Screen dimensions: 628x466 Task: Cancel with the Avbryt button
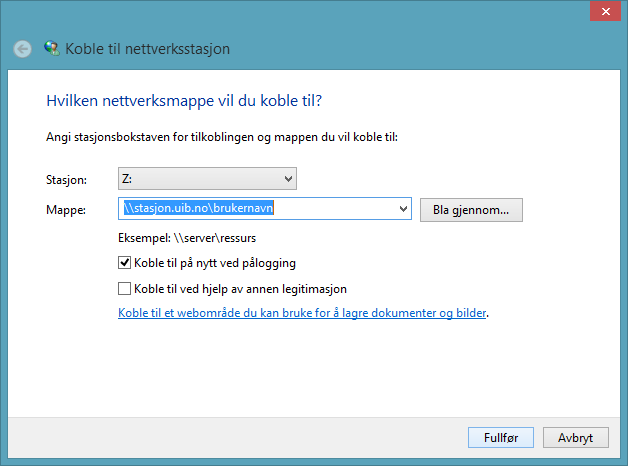click(576, 438)
